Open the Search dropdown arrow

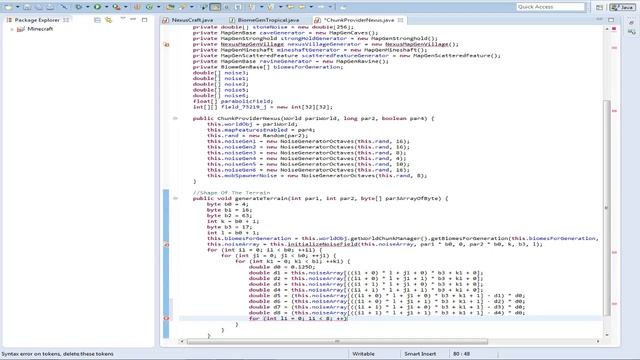pos(192,7)
